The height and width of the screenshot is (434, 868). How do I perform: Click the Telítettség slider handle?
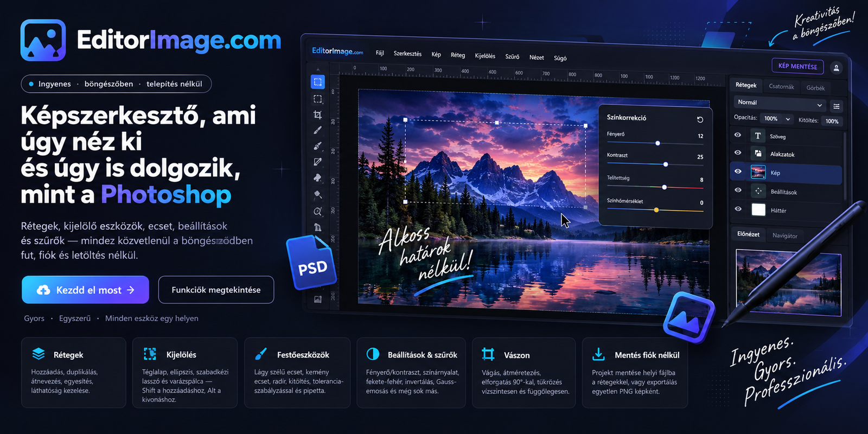pyautogui.click(x=664, y=187)
